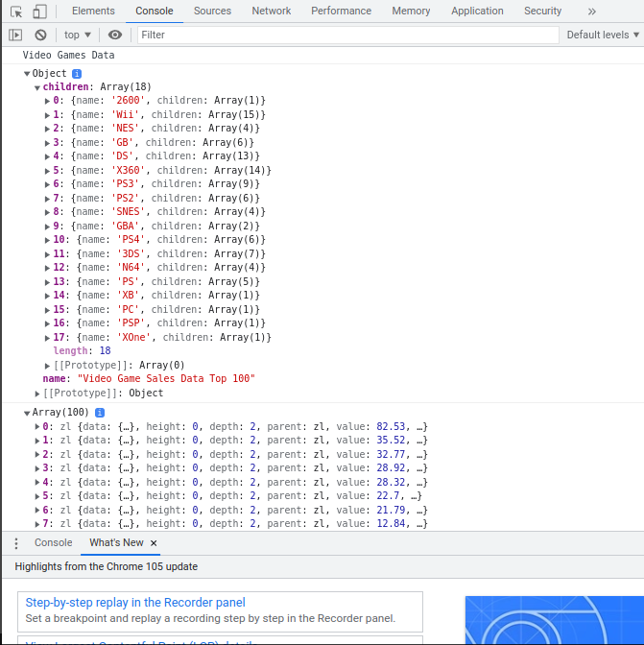Clear the console with the ban icon
Image resolution: width=644 pixels, height=645 pixels.
click(x=40, y=35)
